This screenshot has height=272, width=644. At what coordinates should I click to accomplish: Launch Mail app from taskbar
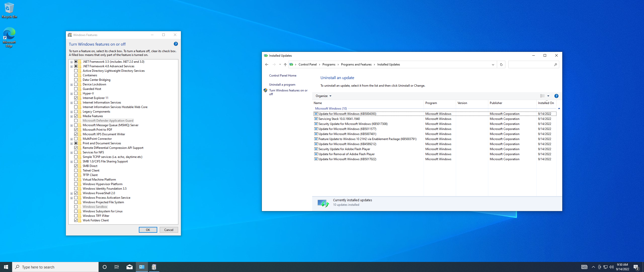pyautogui.click(x=130, y=267)
